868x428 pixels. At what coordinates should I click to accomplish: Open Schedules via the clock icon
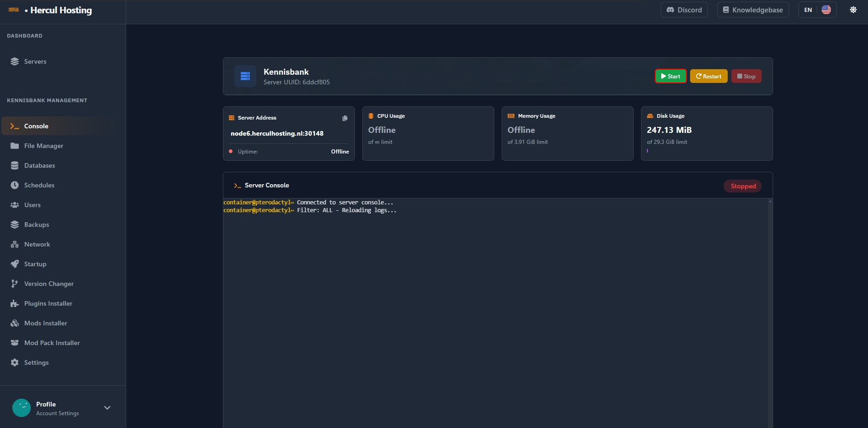[15, 185]
